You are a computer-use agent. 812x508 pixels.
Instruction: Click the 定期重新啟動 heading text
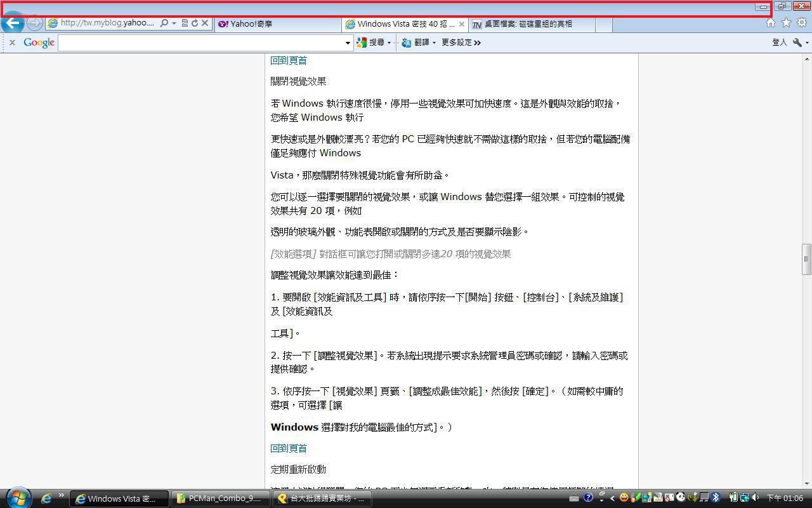[x=298, y=469]
